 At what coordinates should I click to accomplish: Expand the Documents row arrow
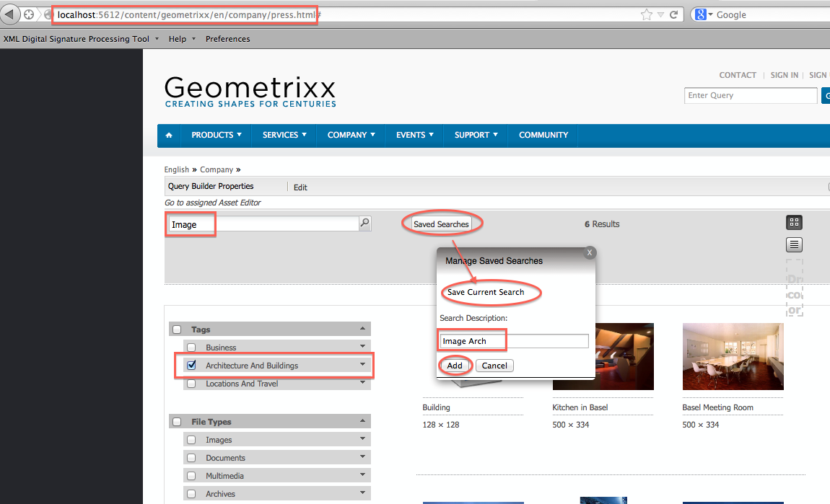click(362, 457)
